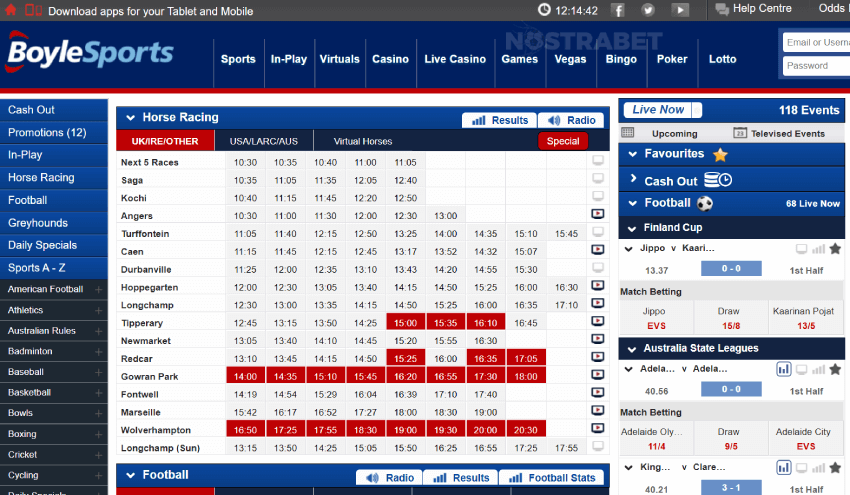Open the Twitter page icon
This screenshot has width=850, height=495.
[x=648, y=10]
